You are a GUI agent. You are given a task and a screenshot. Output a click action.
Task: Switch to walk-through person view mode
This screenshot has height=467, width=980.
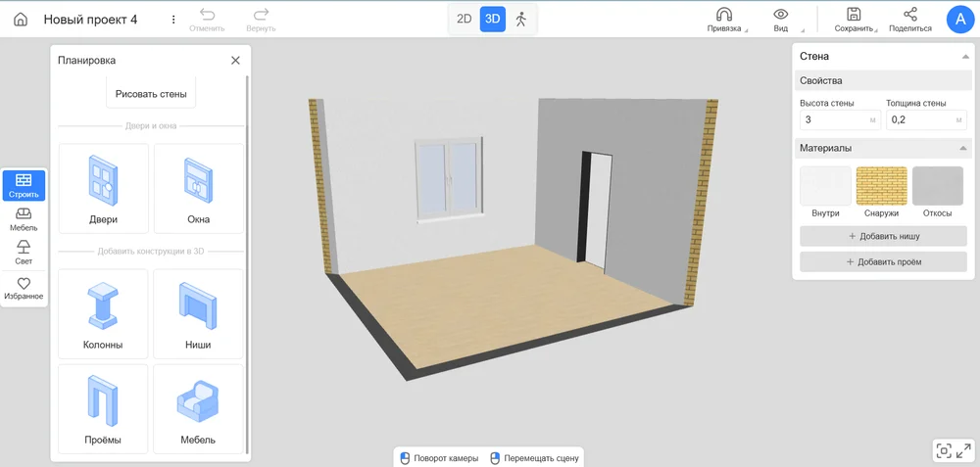click(520, 19)
